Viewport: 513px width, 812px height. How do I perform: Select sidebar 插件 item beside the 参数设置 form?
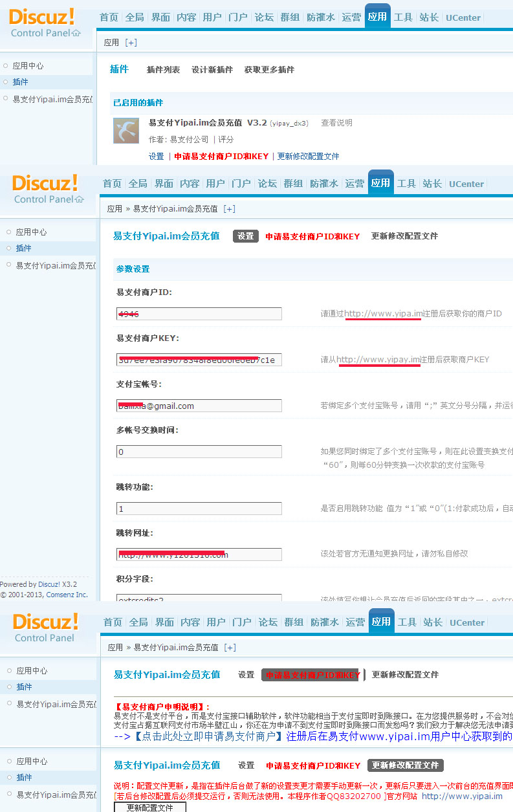coord(23,248)
